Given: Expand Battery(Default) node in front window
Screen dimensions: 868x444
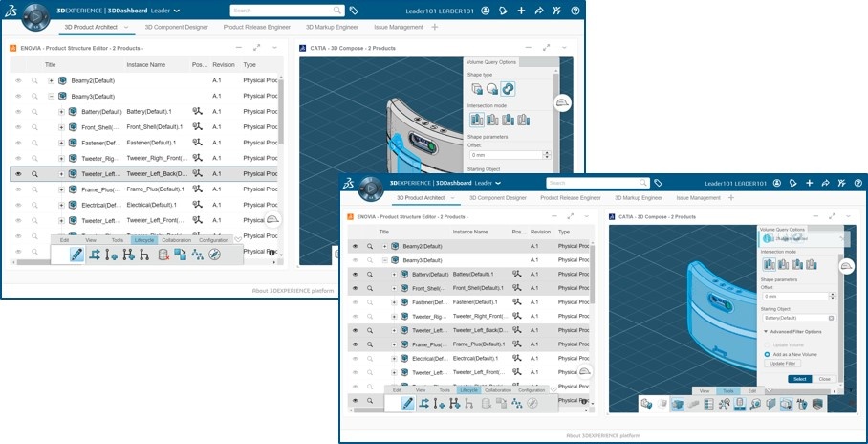Looking at the screenshot, I should coord(394,274).
